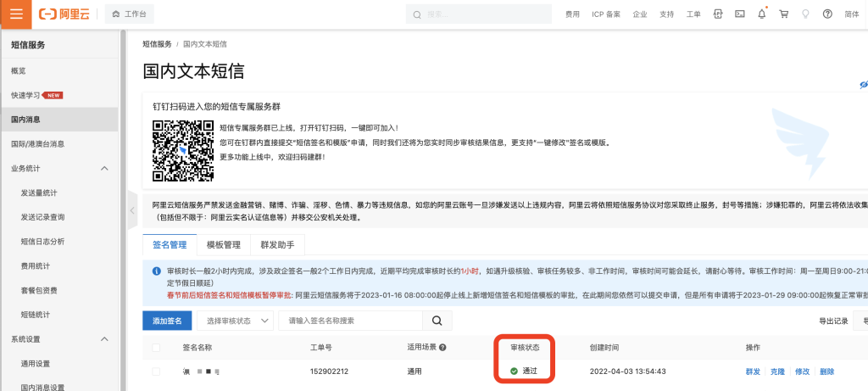Open the 选择审核状态 dropdown
The image size is (868, 391).
pos(236,321)
